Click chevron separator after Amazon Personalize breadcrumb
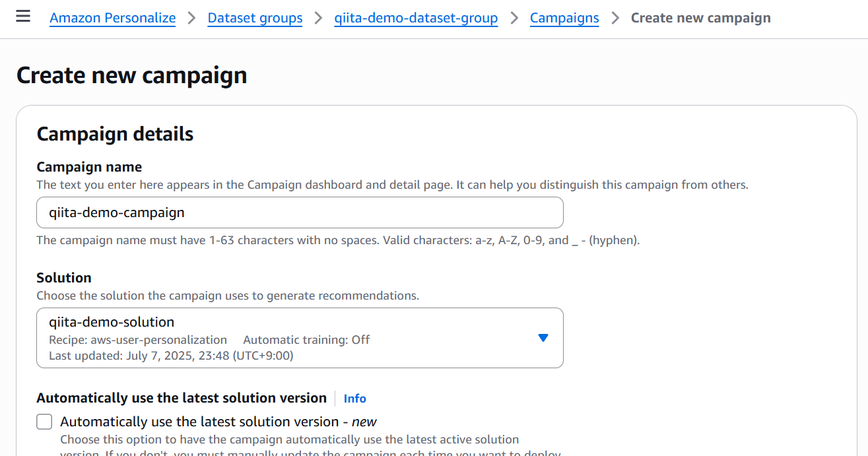The image size is (868, 456). (191, 18)
